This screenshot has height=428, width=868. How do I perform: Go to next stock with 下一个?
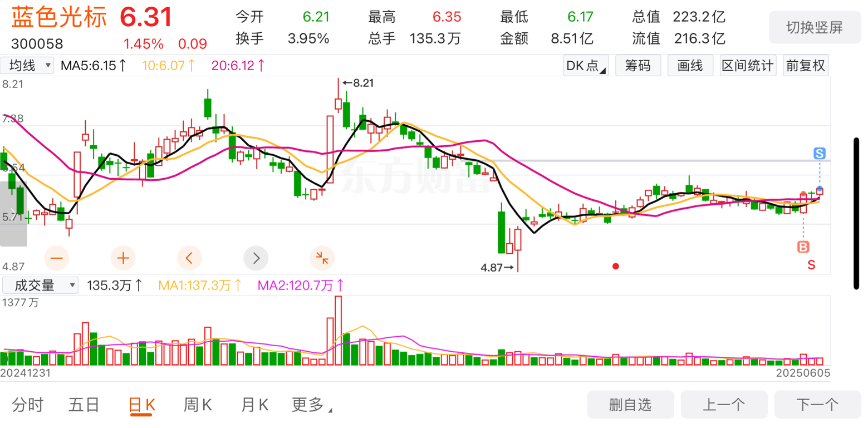[817, 405]
